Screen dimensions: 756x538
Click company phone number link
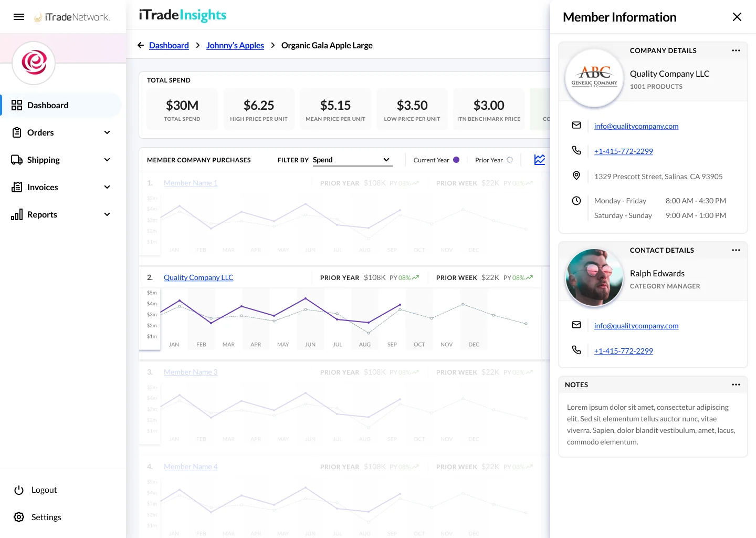(x=624, y=151)
